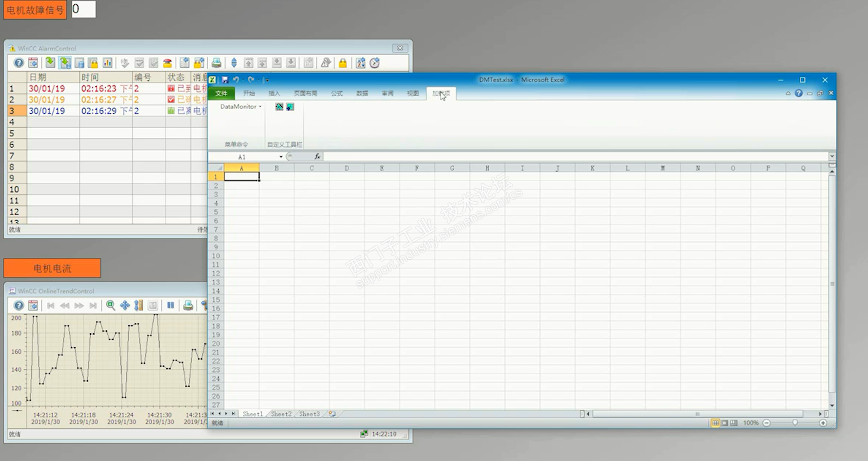The height and width of the screenshot is (461, 868).
Task: Select the move trend area tool
Action: click(125, 306)
